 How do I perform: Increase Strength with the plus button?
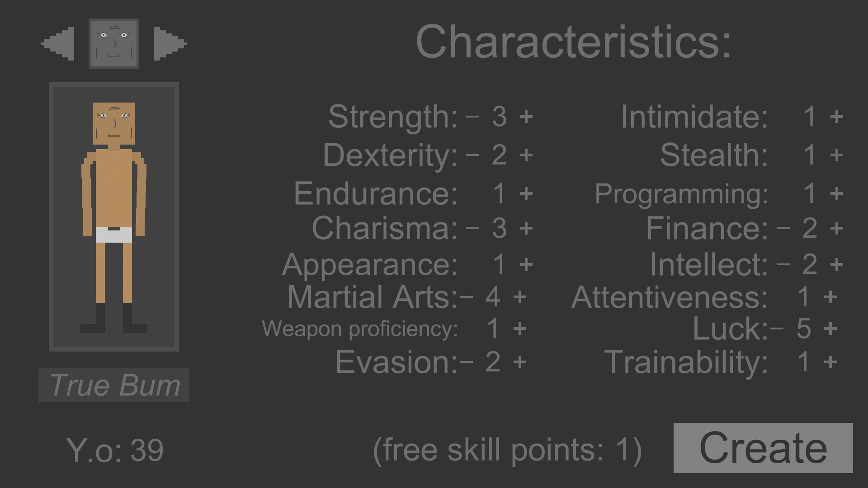coord(526,117)
